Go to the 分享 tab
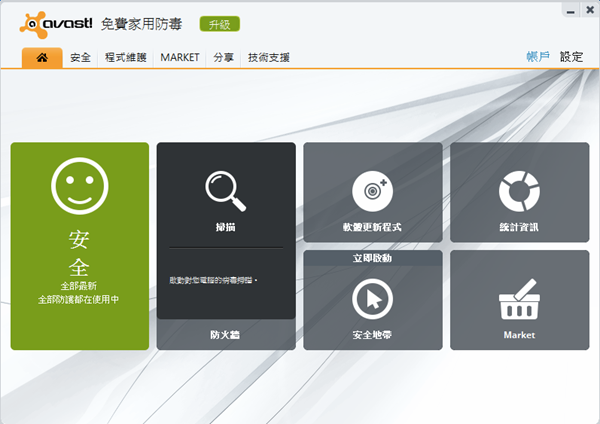 click(224, 58)
